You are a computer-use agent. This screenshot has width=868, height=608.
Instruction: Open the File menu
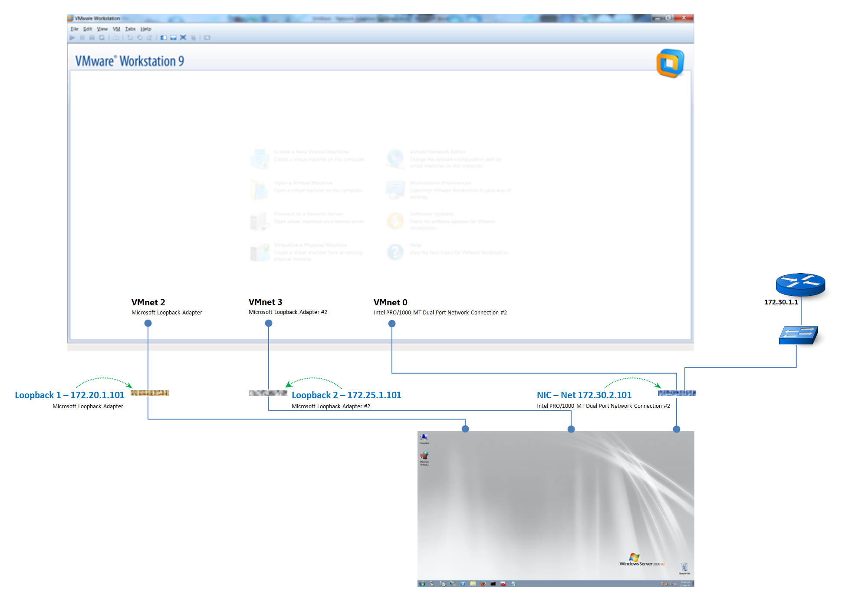[x=74, y=29]
